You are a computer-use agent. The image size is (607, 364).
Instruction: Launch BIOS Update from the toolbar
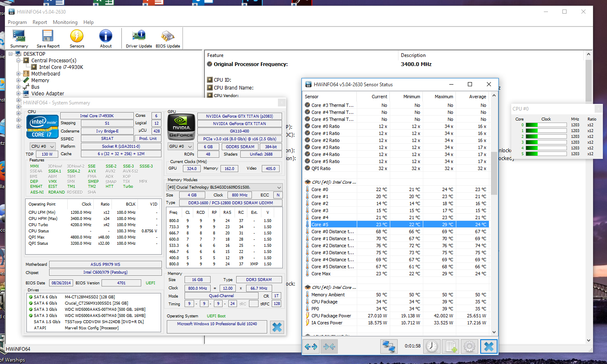[168, 39]
